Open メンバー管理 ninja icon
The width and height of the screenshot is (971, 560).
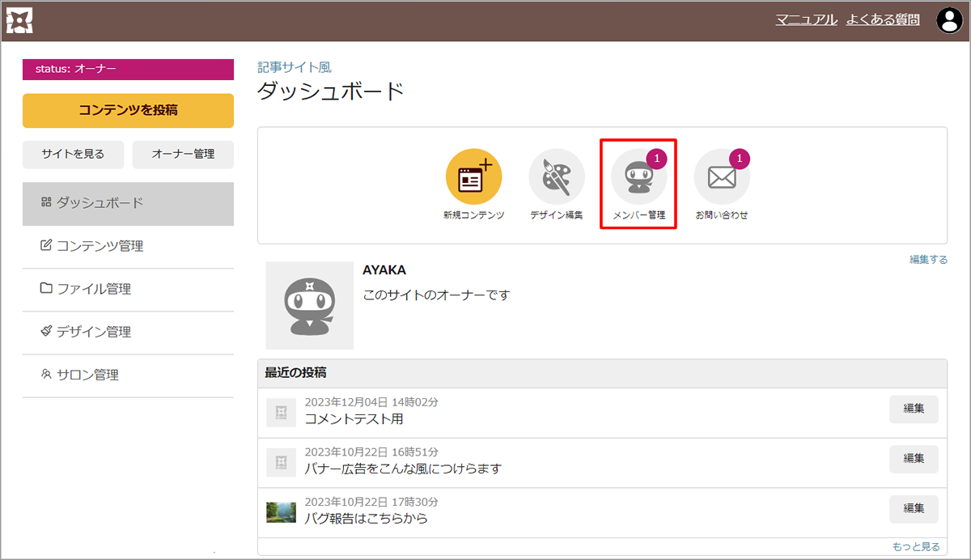(x=638, y=176)
